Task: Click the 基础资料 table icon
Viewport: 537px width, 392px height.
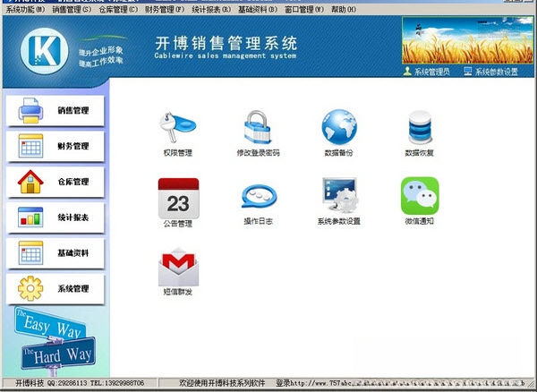Action: pyautogui.click(x=30, y=252)
